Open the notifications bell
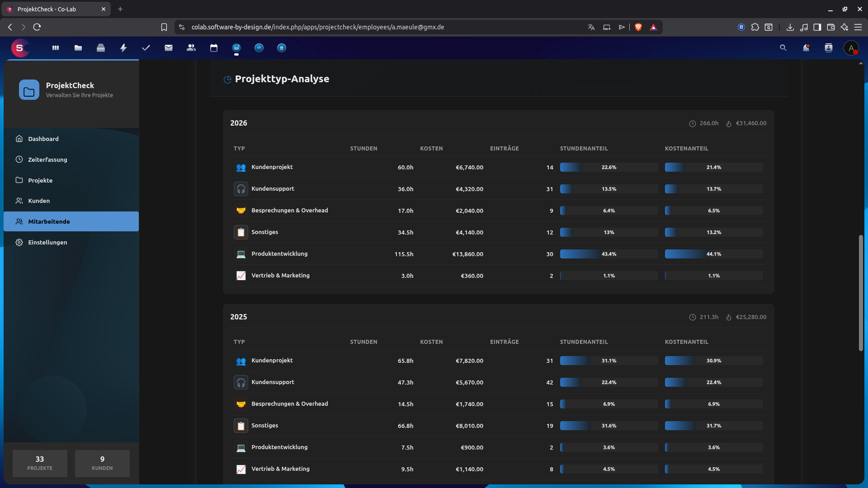The image size is (868, 488). point(806,47)
